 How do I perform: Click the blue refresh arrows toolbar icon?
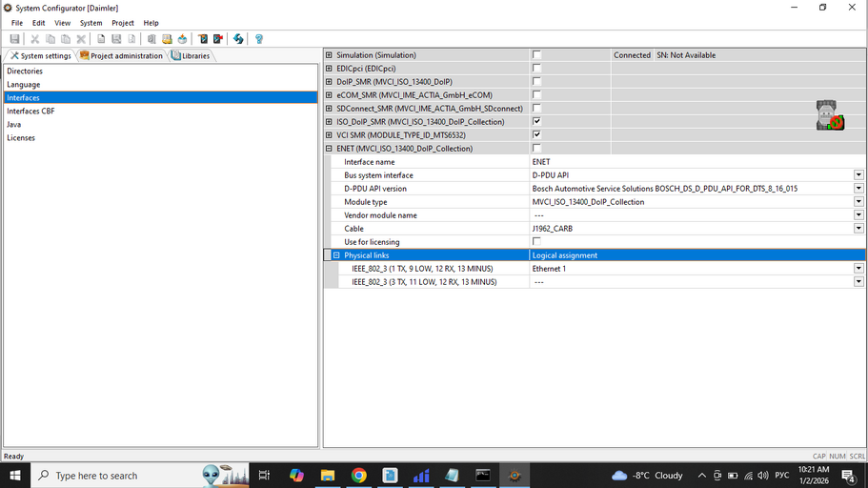pos(238,39)
